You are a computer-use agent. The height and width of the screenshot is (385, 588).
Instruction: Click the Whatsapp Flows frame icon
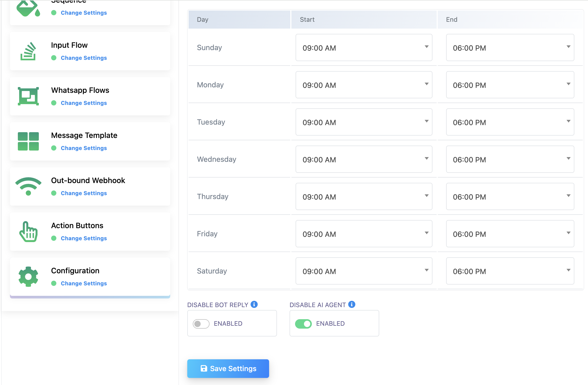28,96
